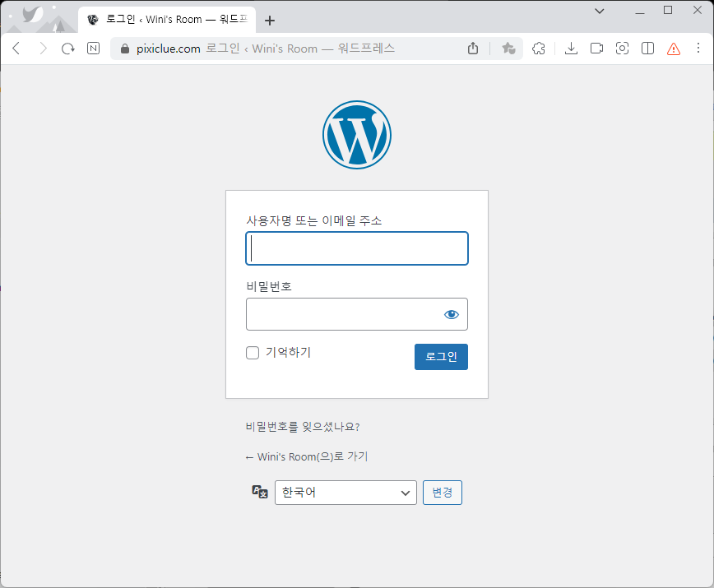
Task: Close the browser window
Action: click(x=698, y=10)
